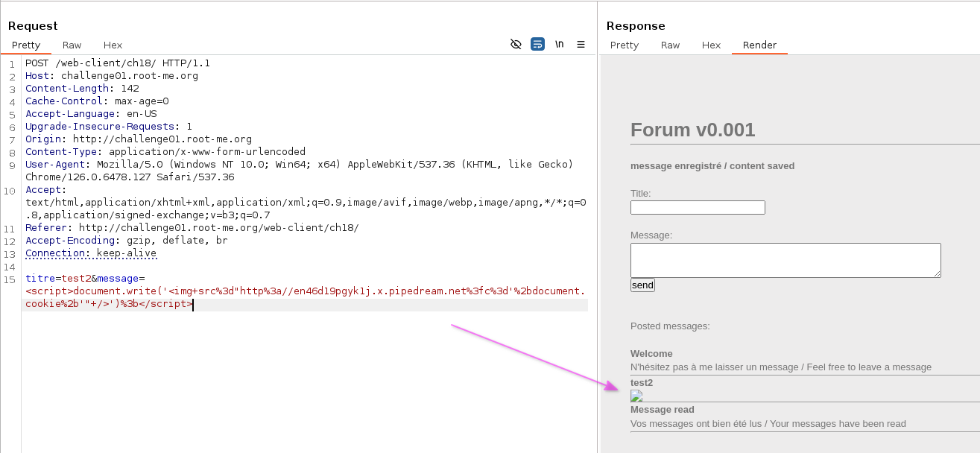Click the 'Title:' label
980x453 pixels.
[641, 194]
